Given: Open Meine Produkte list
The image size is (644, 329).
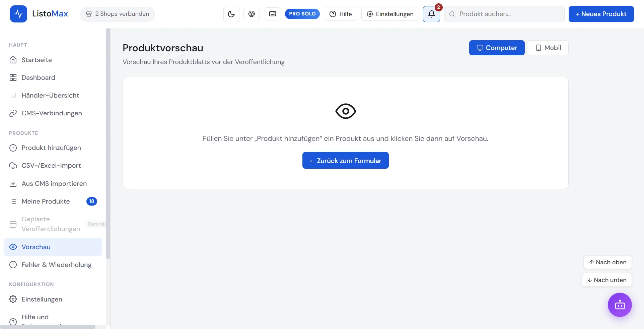Looking at the screenshot, I should [53, 201].
